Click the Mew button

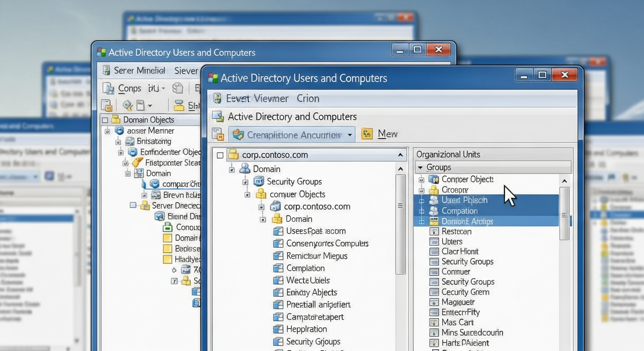click(x=387, y=133)
